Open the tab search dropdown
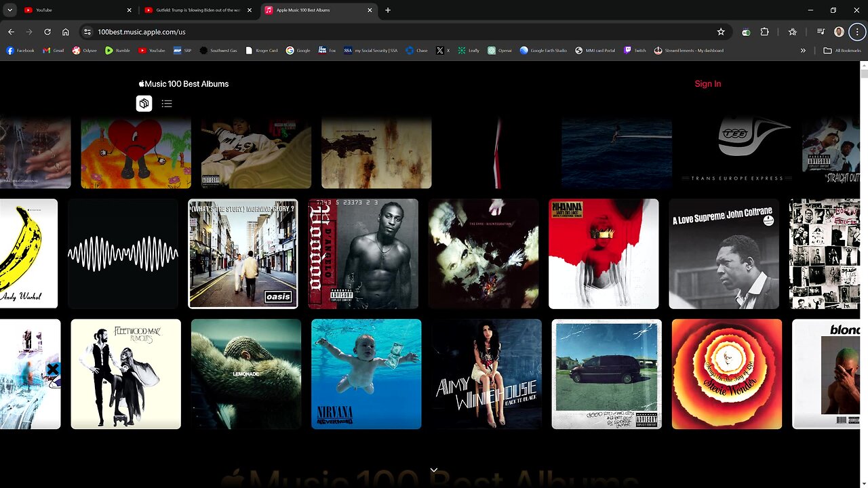Screen dimensions: 868x488 pyautogui.click(x=9, y=10)
